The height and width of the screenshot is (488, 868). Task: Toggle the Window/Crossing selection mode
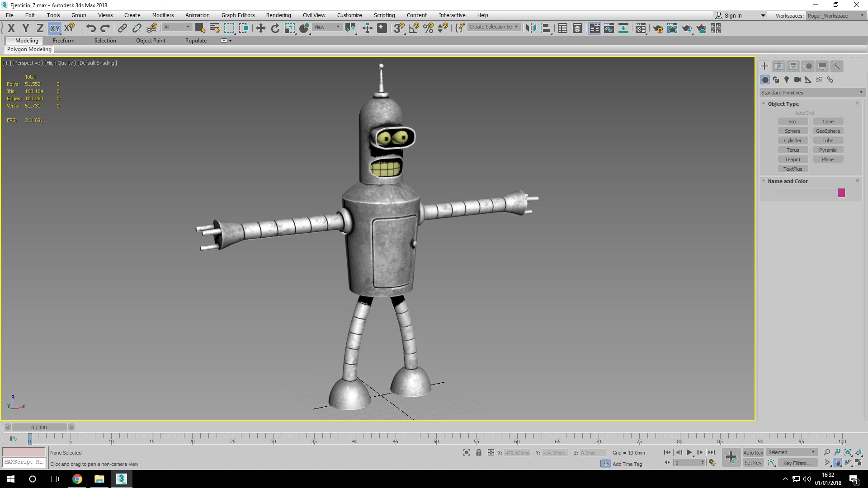point(244,28)
